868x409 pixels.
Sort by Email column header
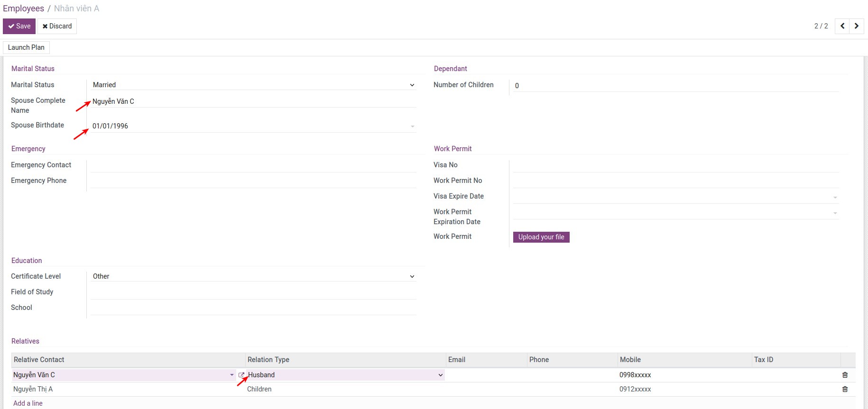click(x=486, y=360)
